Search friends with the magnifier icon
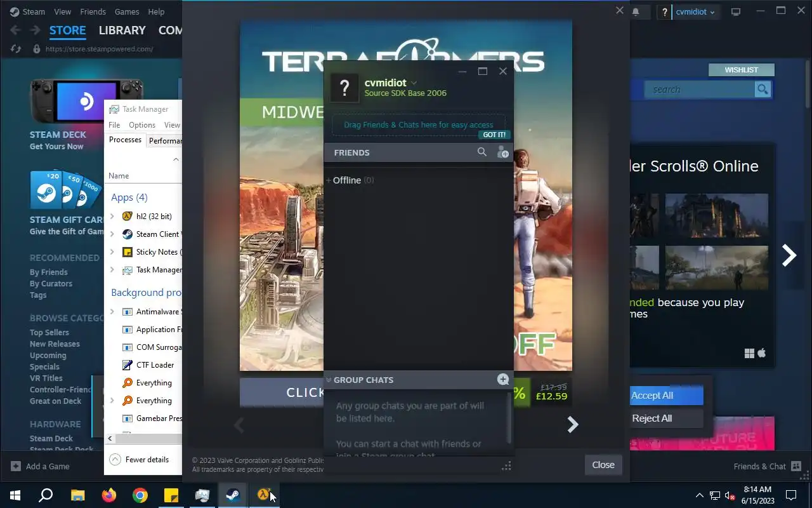 pyautogui.click(x=482, y=152)
